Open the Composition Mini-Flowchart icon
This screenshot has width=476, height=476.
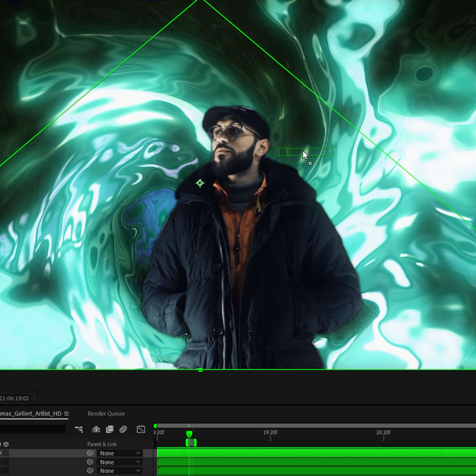(x=79, y=428)
